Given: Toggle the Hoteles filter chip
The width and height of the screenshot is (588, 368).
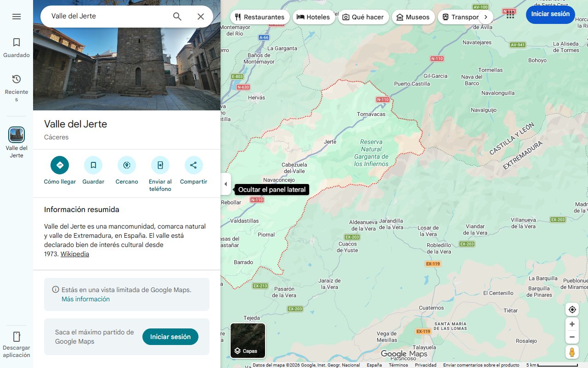Looking at the screenshot, I should tap(314, 17).
